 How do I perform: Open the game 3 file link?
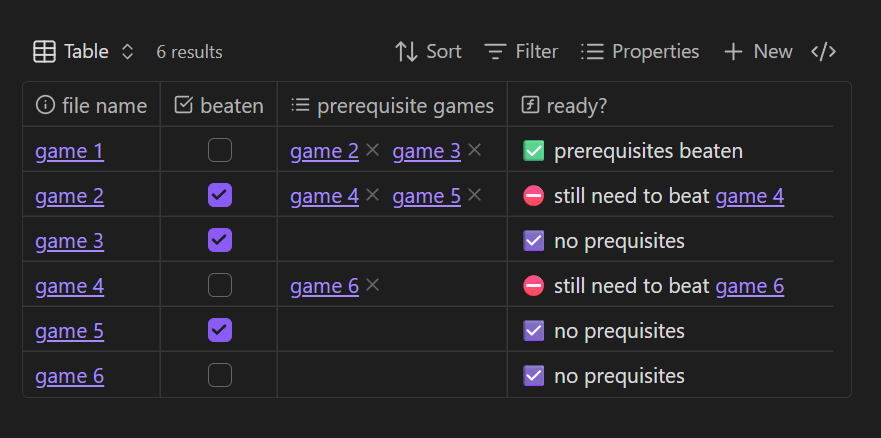click(x=69, y=241)
